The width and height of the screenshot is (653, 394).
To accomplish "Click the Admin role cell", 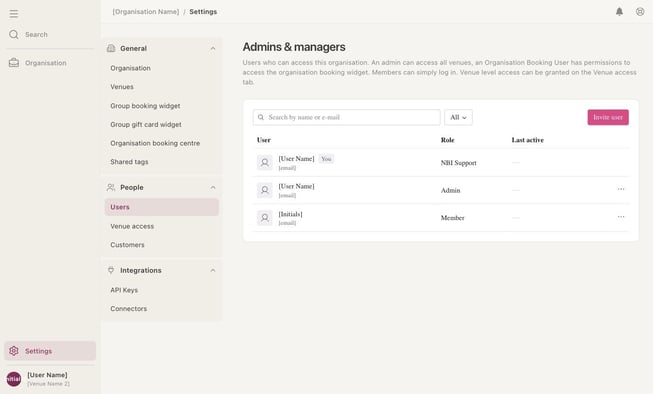I will [x=451, y=190].
